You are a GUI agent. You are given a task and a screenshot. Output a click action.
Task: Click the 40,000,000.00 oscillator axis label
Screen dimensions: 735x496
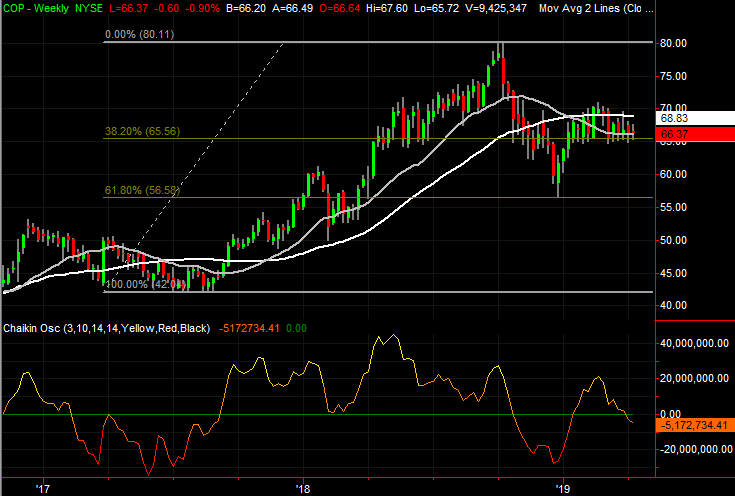tap(692, 343)
